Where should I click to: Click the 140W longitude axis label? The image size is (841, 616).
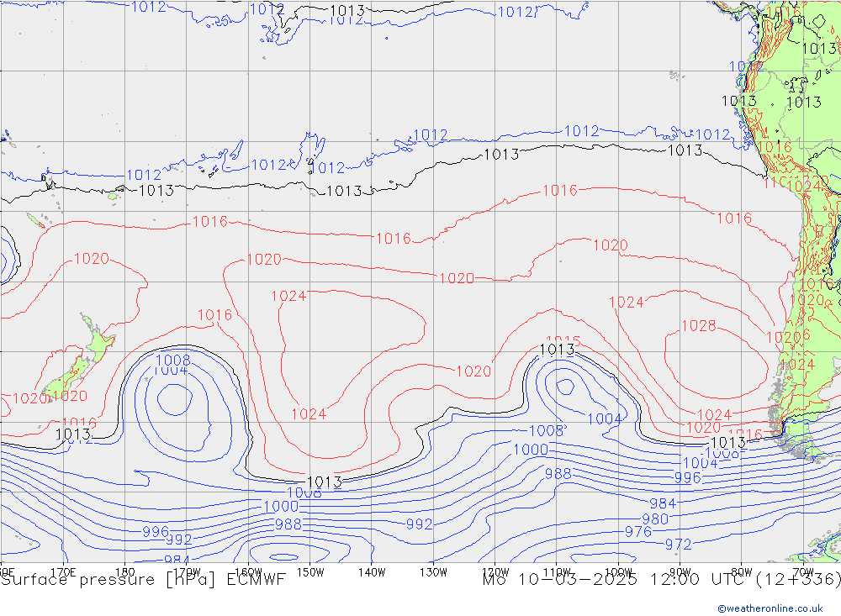(372, 572)
